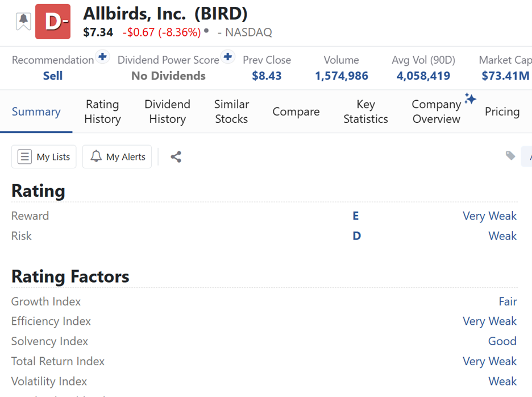Go to the Similar Stocks tab
Image resolution: width=532 pixels, height=397 pixels.
pos(231,111)
